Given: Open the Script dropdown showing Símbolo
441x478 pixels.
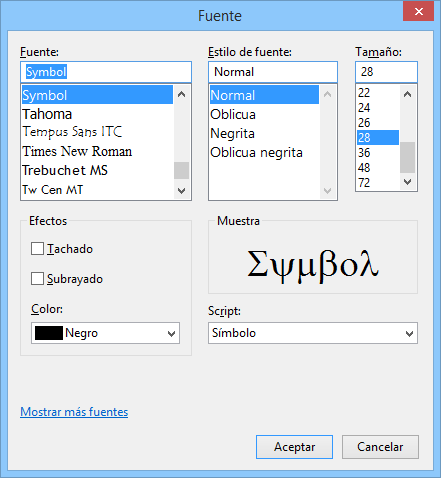Looking at the screenshot, I should pyautogui.click(x=313, y=333).
